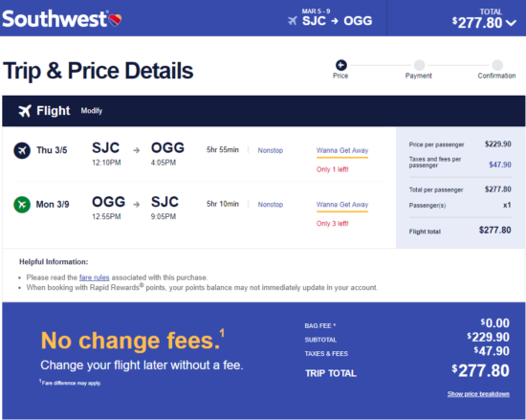This screenshot has height=420, width=526.
Task: Click the Flight section airplane icon
Action: [x=25, y=111]
